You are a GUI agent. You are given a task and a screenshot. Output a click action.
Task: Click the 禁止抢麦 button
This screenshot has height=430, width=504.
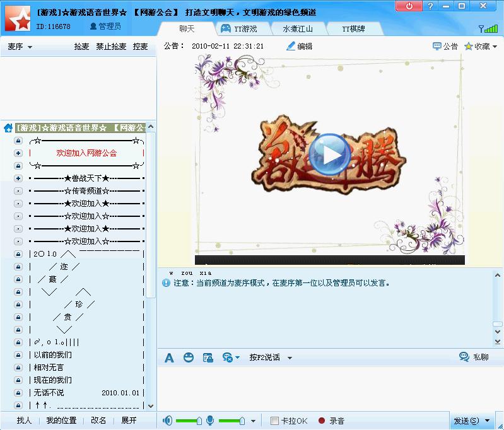point(111,47)
